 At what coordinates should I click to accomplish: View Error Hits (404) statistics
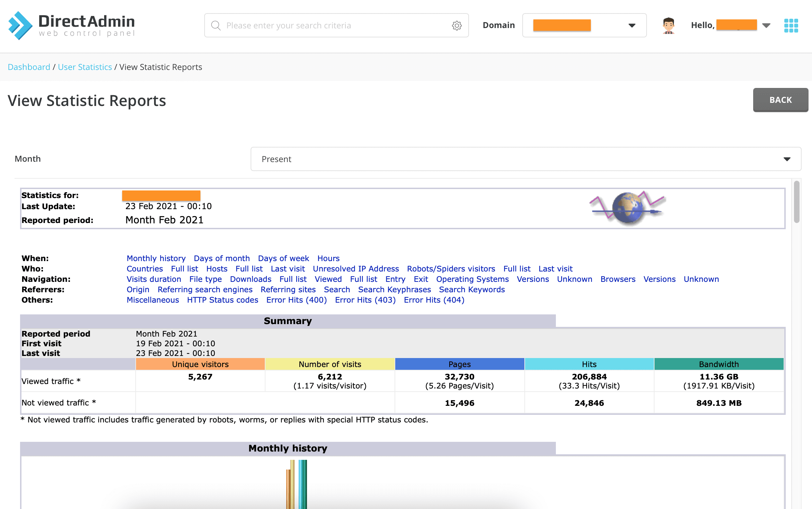coord(434,300)
